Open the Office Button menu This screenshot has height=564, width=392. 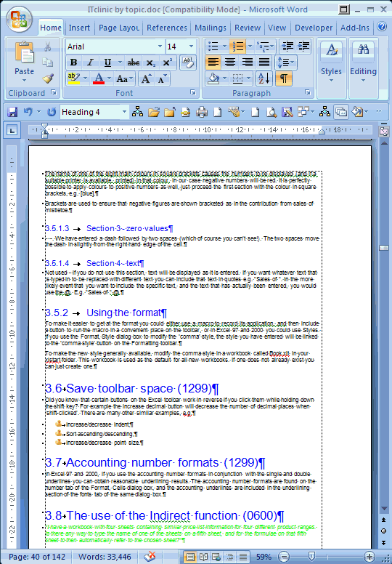coord(19,19)
